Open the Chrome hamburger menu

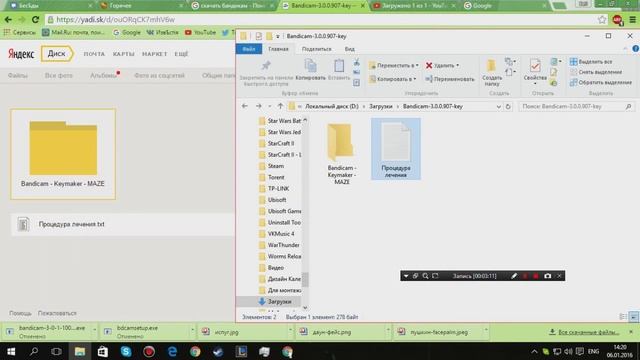(x=632, y=20)
